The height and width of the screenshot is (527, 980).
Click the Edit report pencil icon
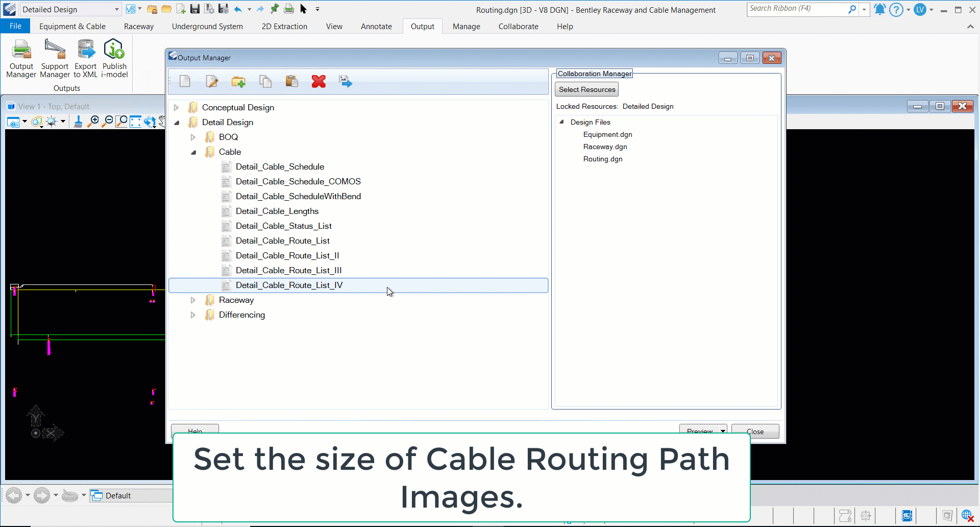(x=212, y=81)
